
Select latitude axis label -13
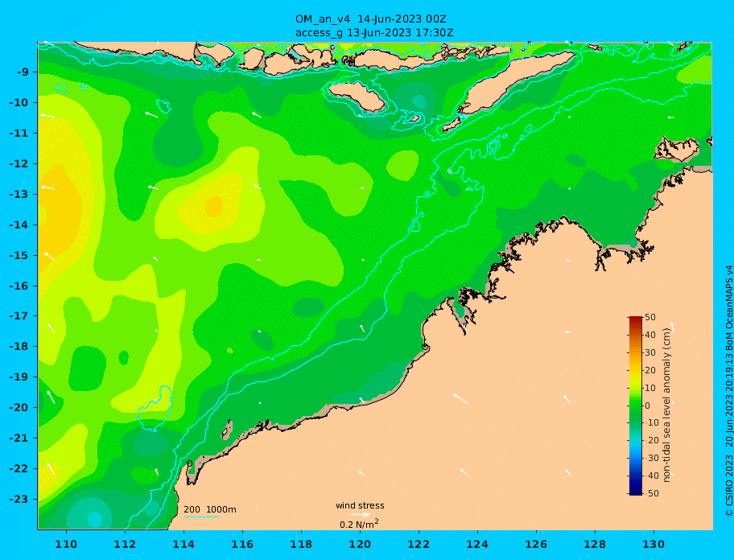click(19, 194)
